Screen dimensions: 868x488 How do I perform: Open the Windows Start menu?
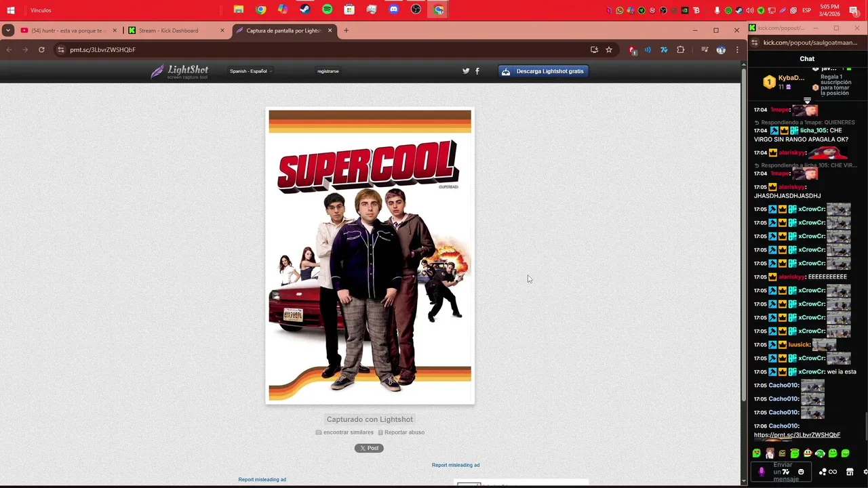(x=11, y=10)
